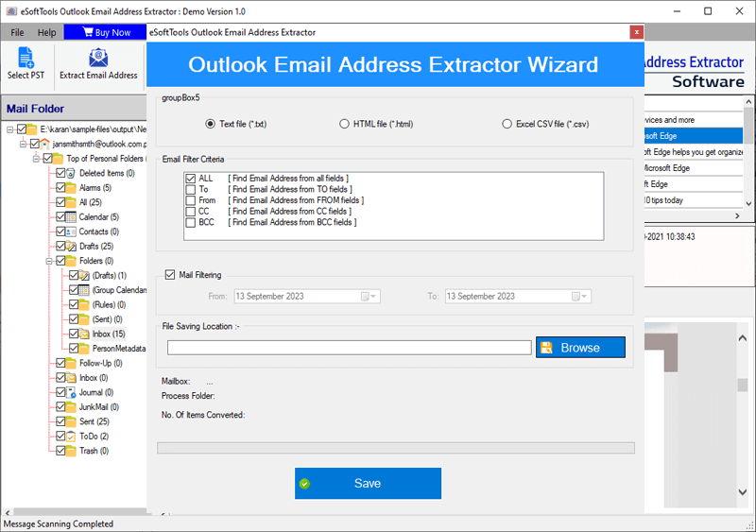Select the Folders (0) folder icon
The image size is (756, 532).
pyautogui.click(x=71, y=261)
